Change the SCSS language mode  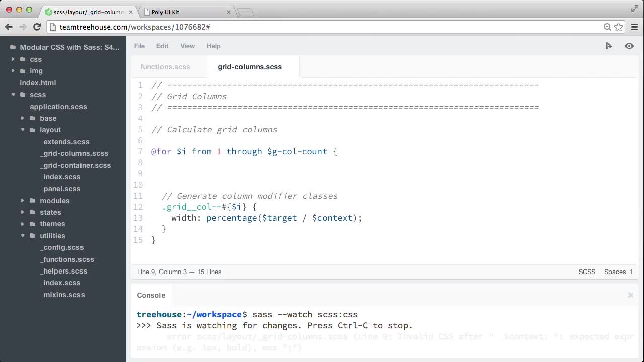coord(587,271)
